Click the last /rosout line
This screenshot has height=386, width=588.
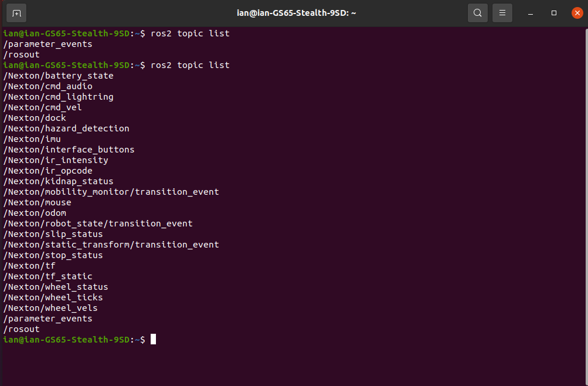point(22,329)
